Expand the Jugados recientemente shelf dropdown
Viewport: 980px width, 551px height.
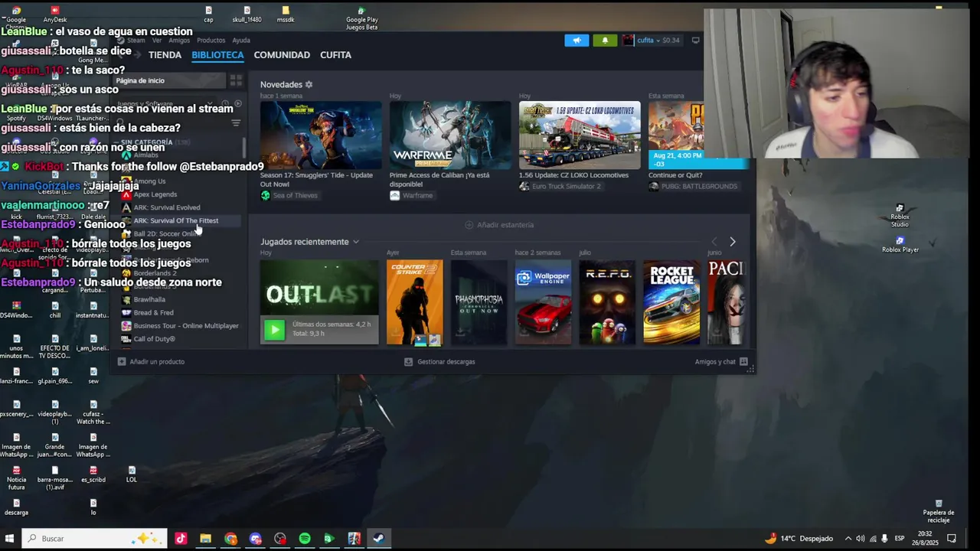(355, 242)
